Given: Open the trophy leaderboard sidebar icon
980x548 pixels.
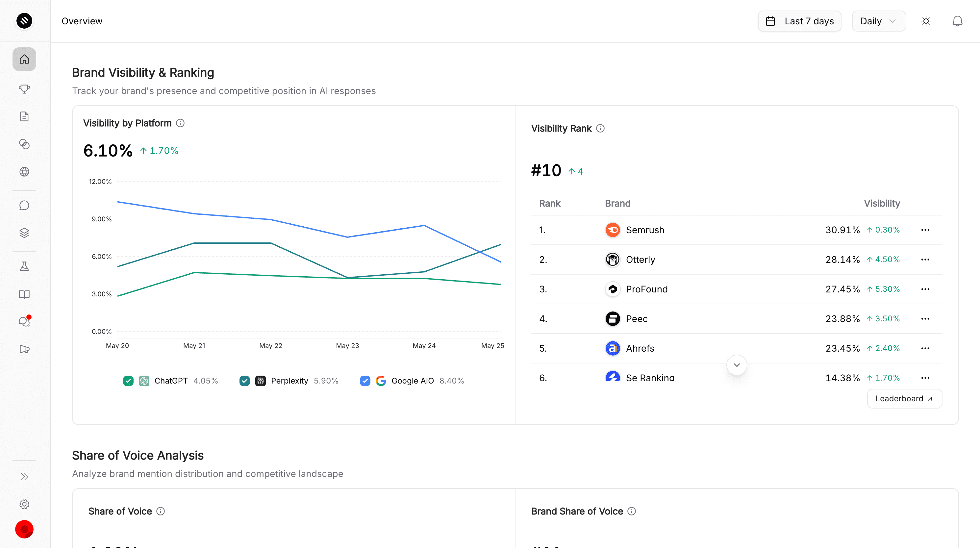Looking at the screenshot, I should [x=24, y=88].
